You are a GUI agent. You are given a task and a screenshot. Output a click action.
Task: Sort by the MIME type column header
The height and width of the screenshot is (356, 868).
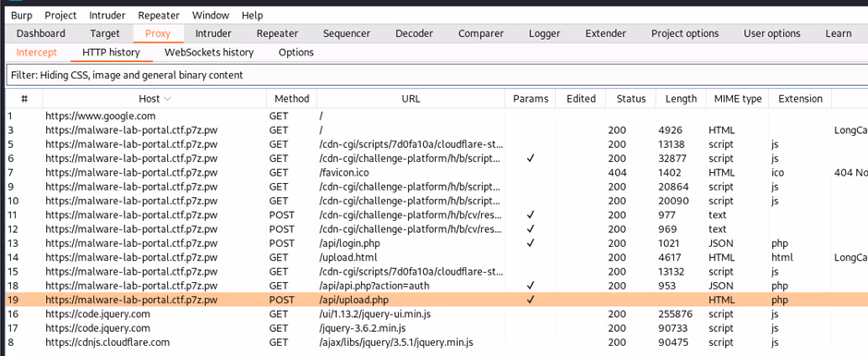(x=738, y=99)
